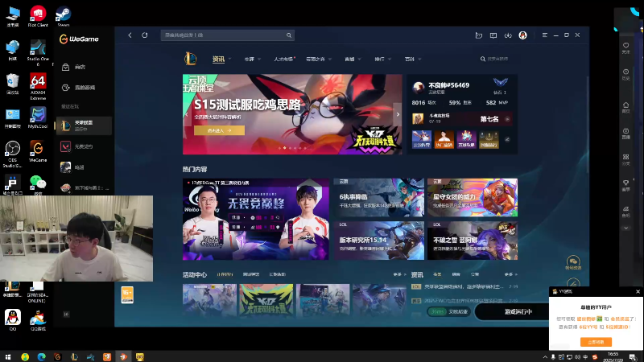This screenshot has height=362, width=644.
Task: Open the second shortcut tile with person portrait
Action: pos(444,139)
